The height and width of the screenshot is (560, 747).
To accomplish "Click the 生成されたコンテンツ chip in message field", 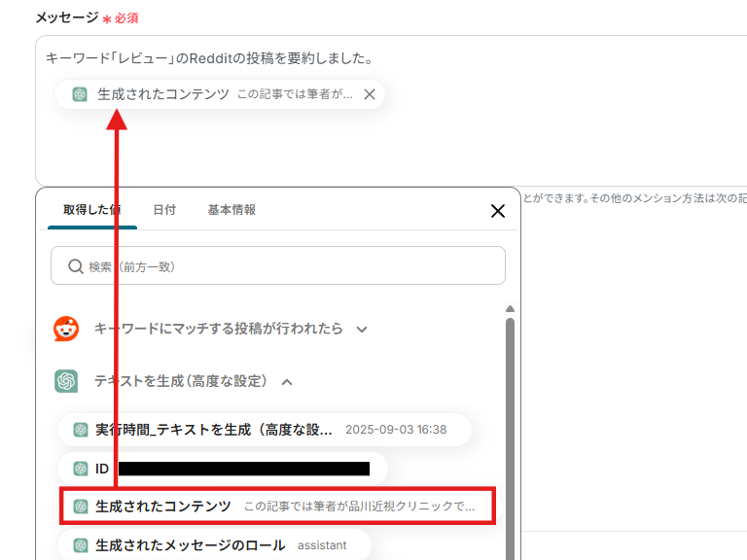I will coord(220,94).
